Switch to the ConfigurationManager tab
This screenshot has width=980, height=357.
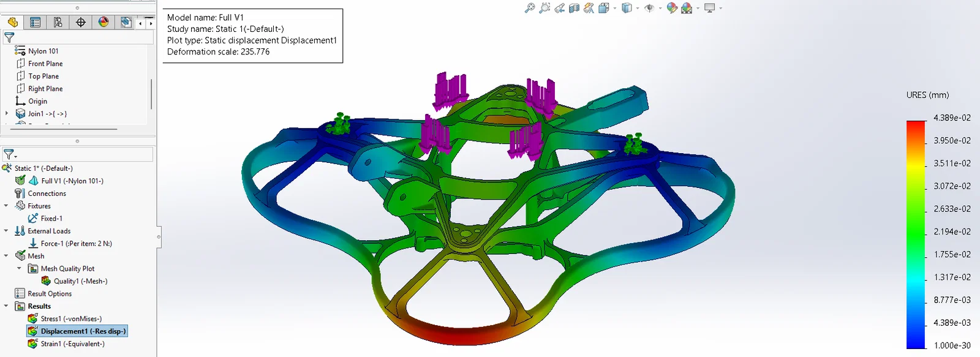click(58, 22)
